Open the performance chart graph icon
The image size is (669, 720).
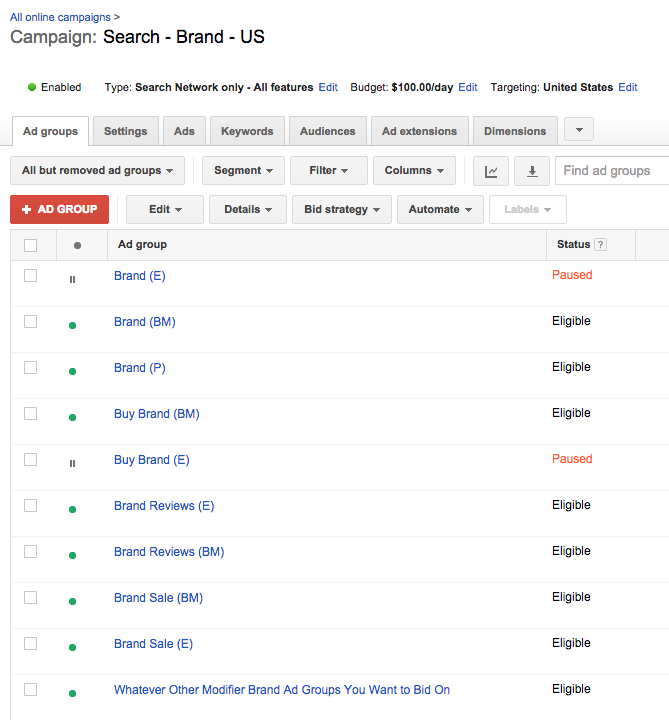coord(491,171)
